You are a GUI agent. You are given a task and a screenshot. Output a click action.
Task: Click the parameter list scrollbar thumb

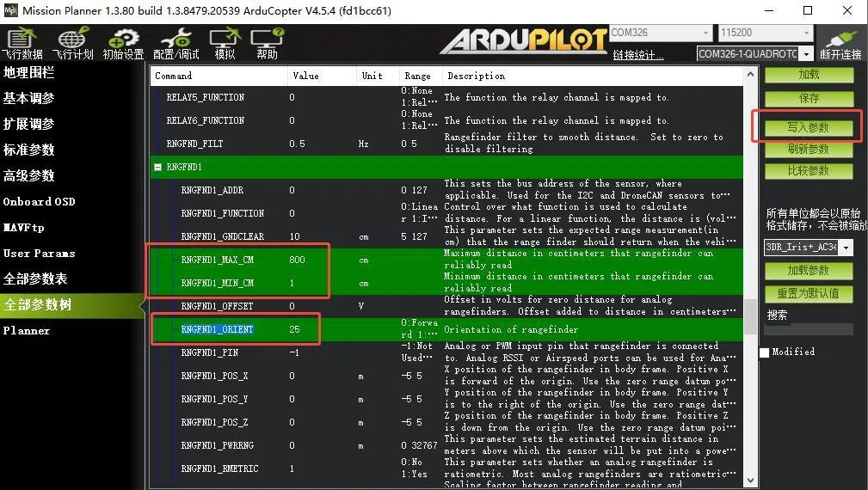coord(750,316)
